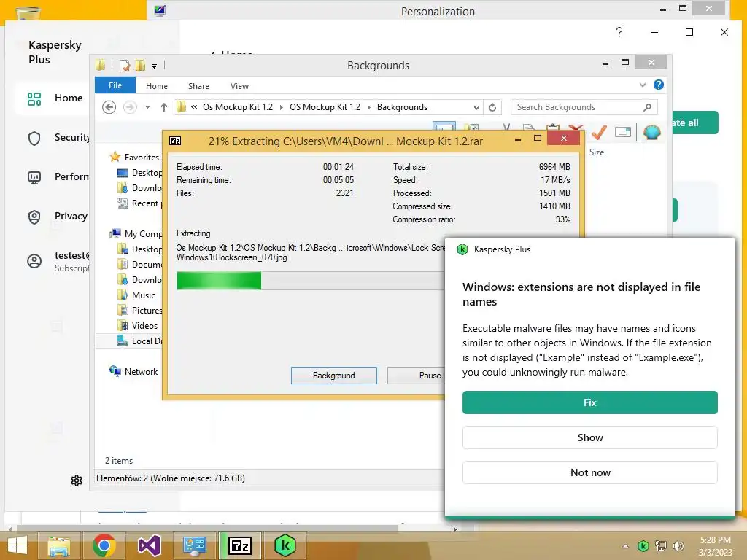Select Music folder in navigation pane
The width and height of the screenshot is (747, 560).
[x=136, y=295]
